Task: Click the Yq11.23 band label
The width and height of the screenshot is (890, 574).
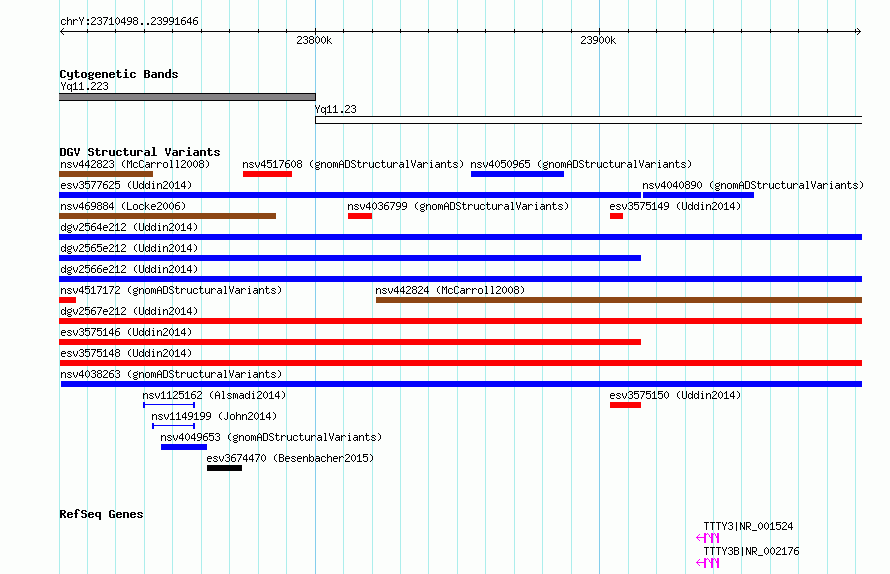Action: 335,109
